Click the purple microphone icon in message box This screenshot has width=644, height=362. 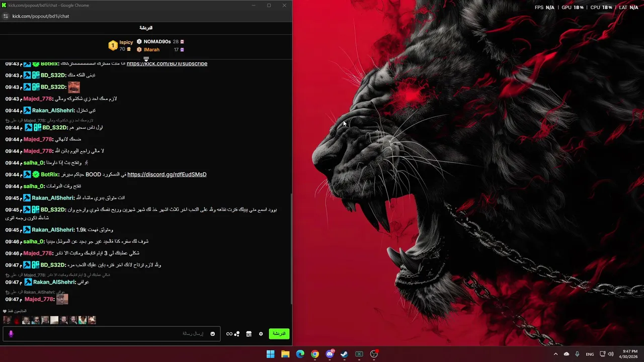[11, 334]
